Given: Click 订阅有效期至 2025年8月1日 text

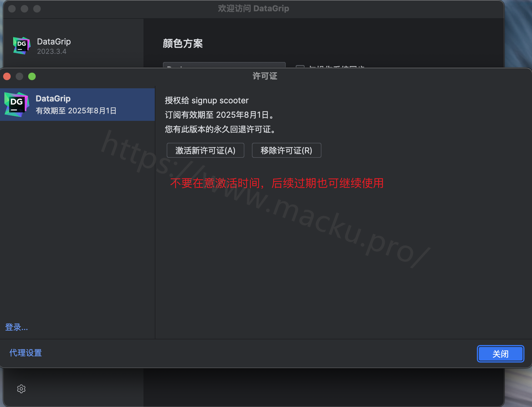Looking at the screenshot, I should click(x=220, y=115).
